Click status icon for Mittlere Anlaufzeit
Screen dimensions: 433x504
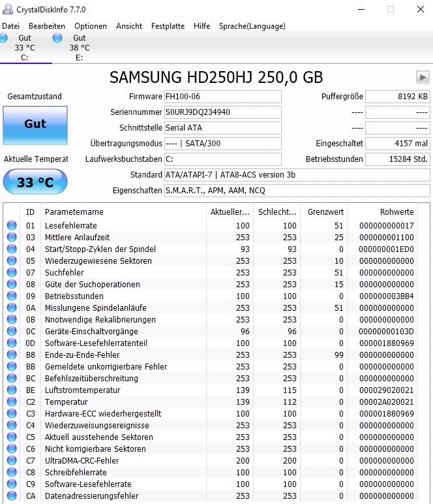click(x=12, y=237)
